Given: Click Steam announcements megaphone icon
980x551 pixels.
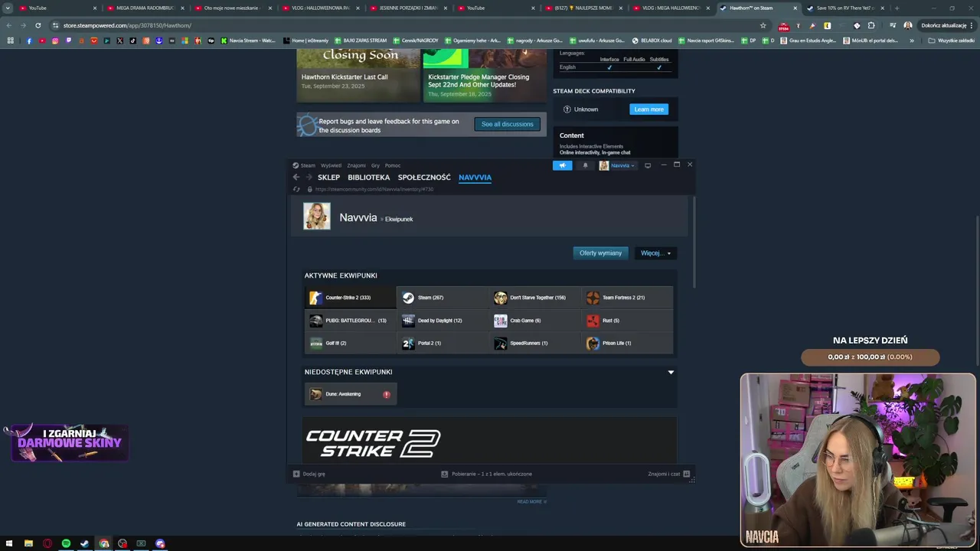Looking at the screenshot, I should [562, 165].
